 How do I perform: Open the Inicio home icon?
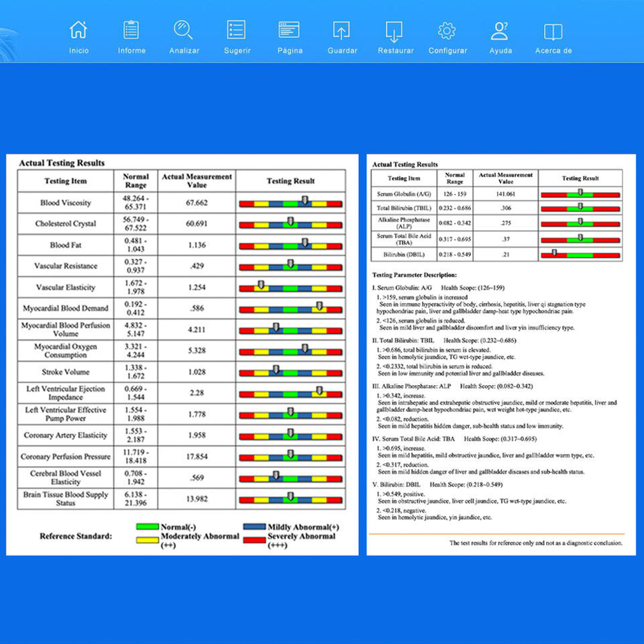click(78, 30)
